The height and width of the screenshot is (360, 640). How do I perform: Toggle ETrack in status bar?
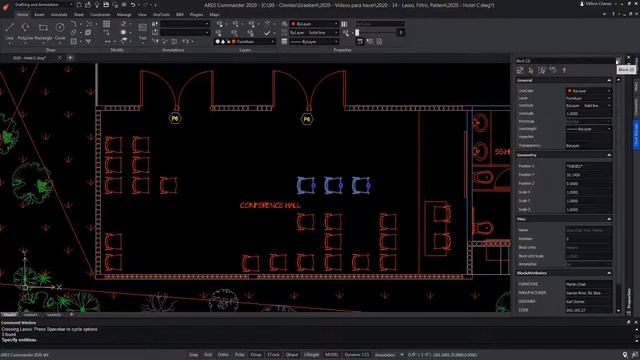[273, 355]
